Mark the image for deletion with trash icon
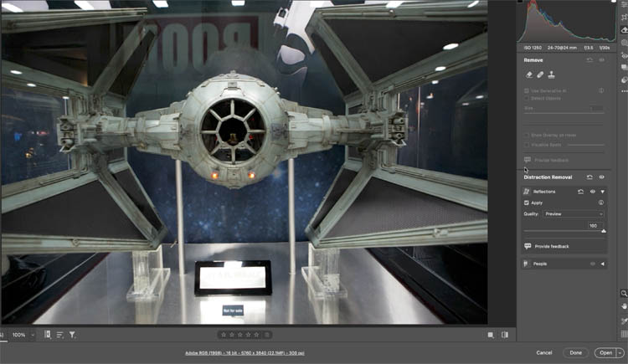The width and height of the screenshot is (628, 364). click(267, 335)
